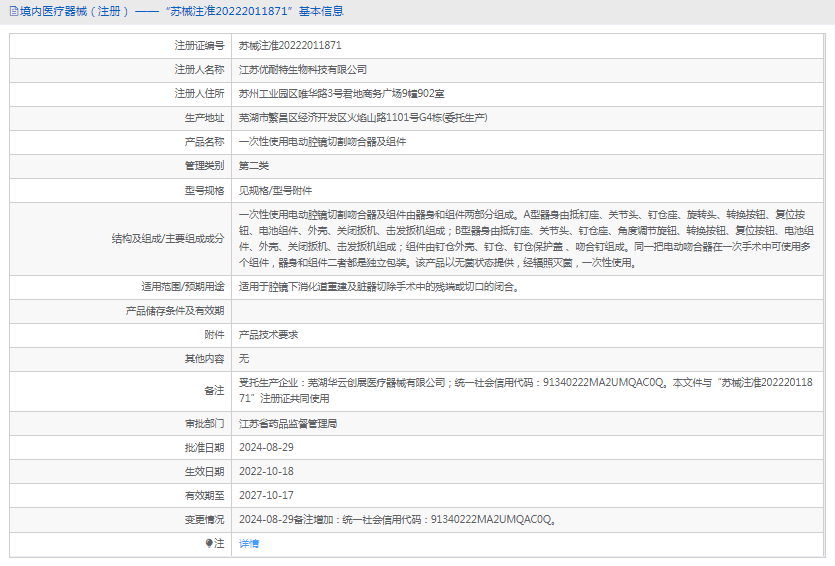Click the 产品名称 label
This screenshot has width=835, height=566.
point(204,142)
